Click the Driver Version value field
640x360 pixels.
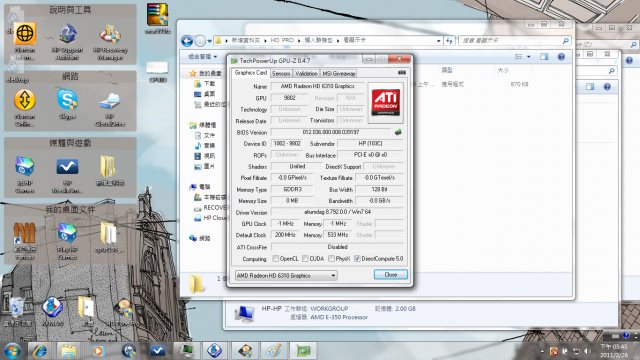[337, 212]
